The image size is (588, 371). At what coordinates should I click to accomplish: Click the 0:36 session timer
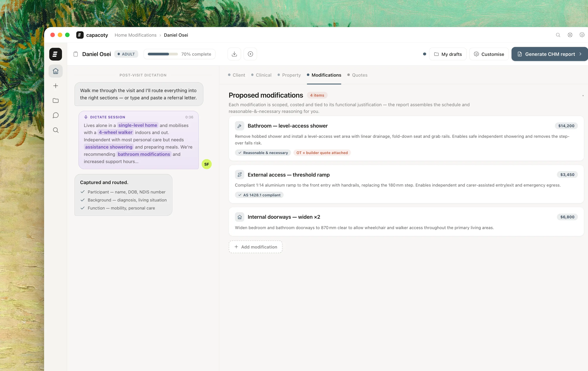point(189,117)
